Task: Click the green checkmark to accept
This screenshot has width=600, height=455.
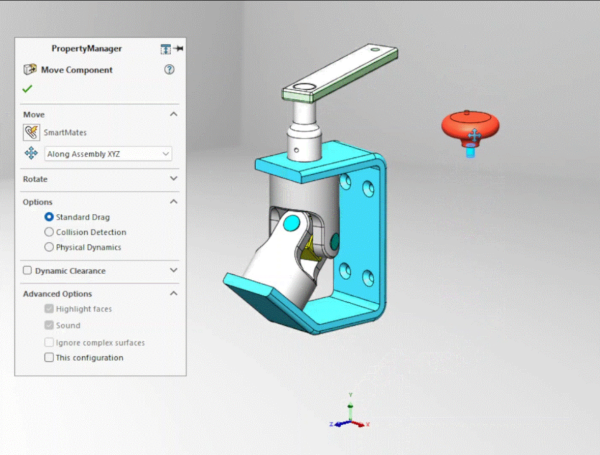Action: click(27, 89)
